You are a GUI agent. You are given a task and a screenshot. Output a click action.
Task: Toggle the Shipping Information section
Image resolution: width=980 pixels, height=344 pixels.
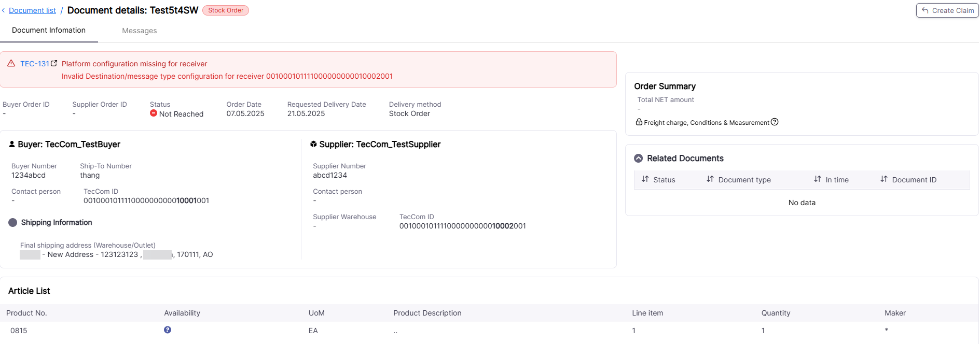click(13, 222)
